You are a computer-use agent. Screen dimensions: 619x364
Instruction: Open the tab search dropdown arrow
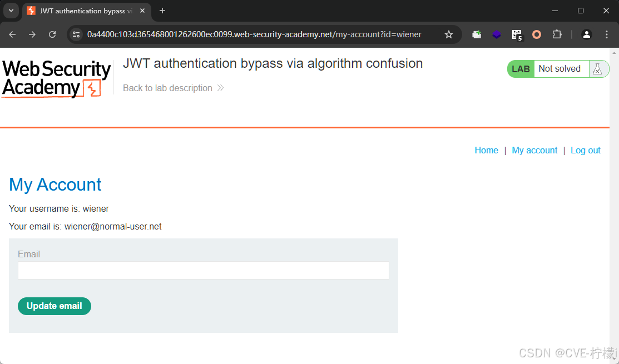point(11,11)
